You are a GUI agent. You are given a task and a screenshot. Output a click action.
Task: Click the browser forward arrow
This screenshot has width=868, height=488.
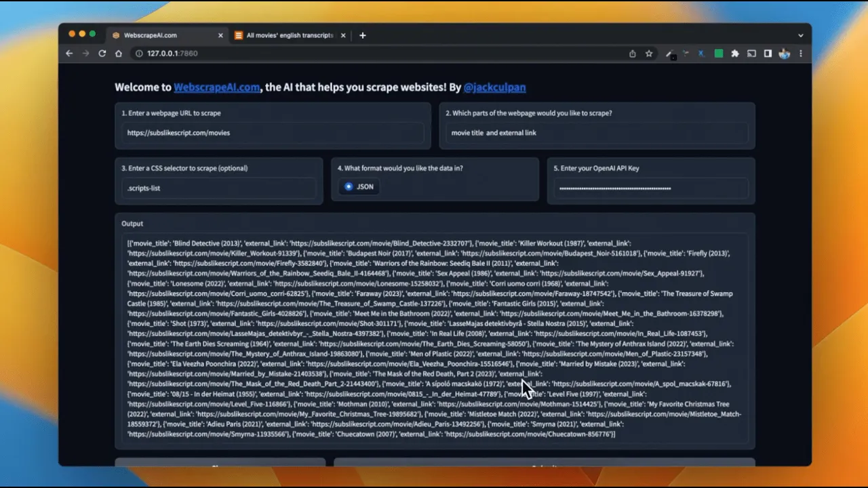[x=85, y=54]
